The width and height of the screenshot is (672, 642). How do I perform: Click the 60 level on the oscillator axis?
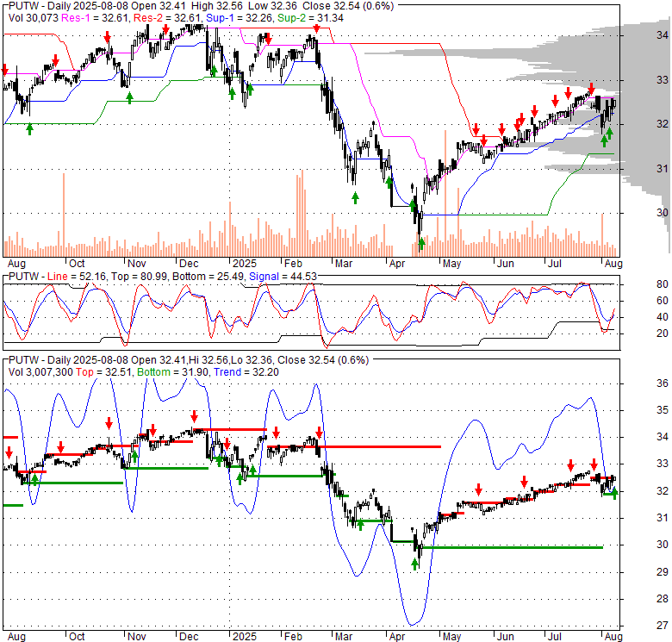(x=663, y=301)
